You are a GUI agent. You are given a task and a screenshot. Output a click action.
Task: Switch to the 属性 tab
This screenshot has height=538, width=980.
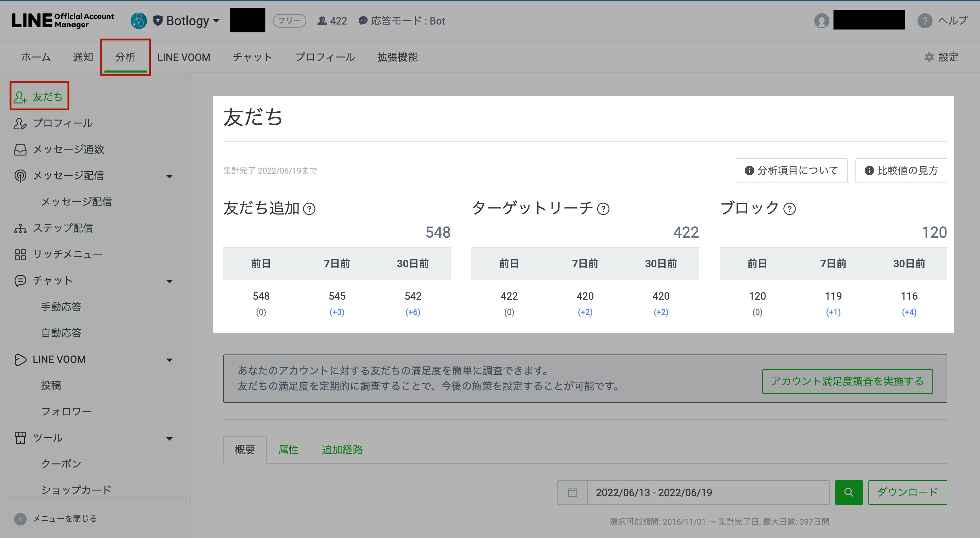click(x=288, y=450)
